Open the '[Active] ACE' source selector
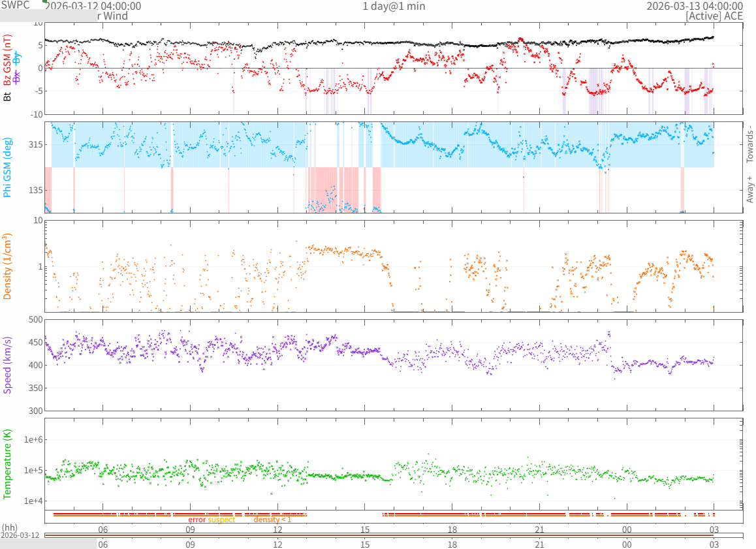This screenshot has height=549, width=756. 714,16
